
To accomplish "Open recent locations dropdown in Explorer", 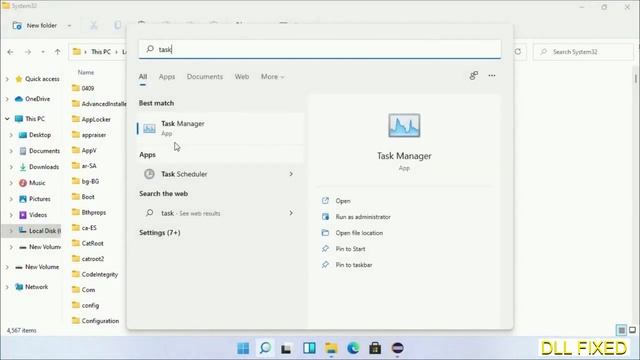I will pos(43,52).
